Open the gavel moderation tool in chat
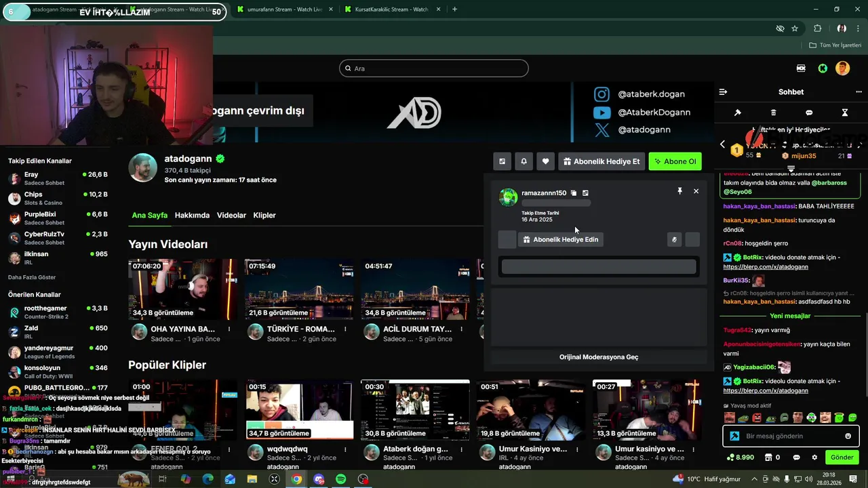This screenshot has width=868, height=488. (x=738, y=113)
